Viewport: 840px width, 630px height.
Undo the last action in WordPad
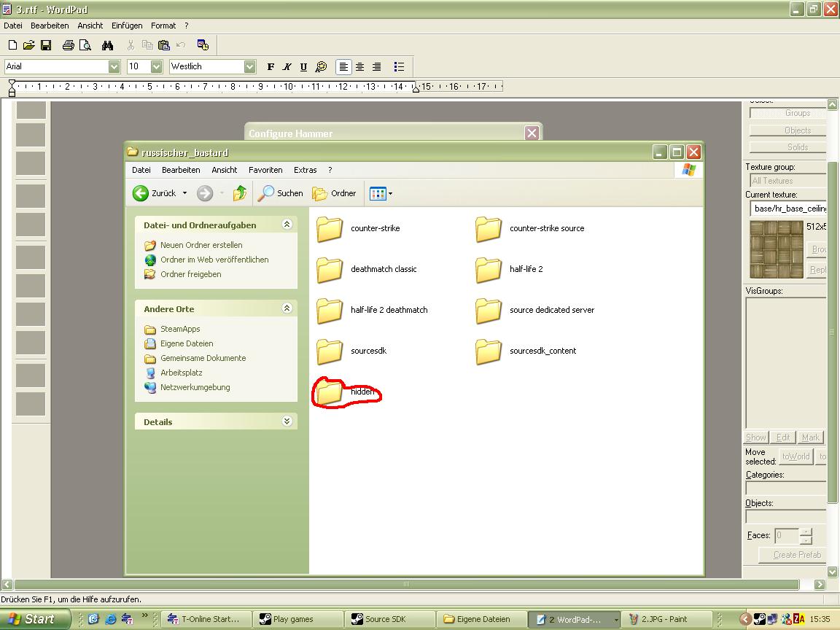click(181, 45)
